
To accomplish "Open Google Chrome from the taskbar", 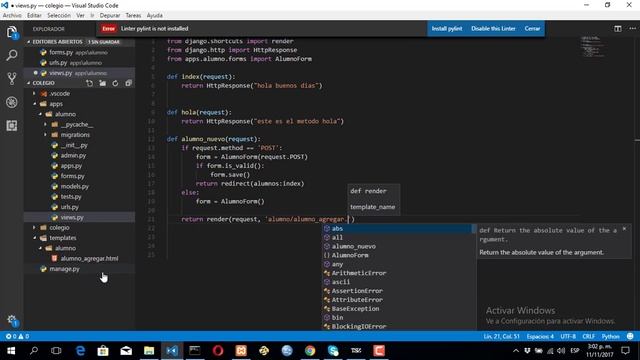I will 310,351.
